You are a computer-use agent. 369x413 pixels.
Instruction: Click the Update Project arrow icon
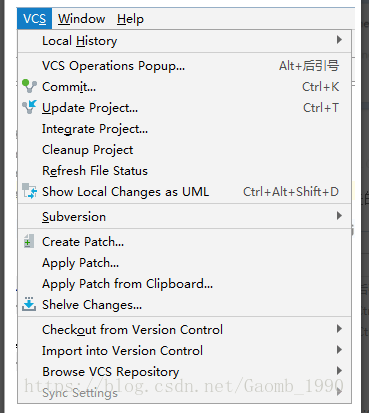tap(29, 107)
